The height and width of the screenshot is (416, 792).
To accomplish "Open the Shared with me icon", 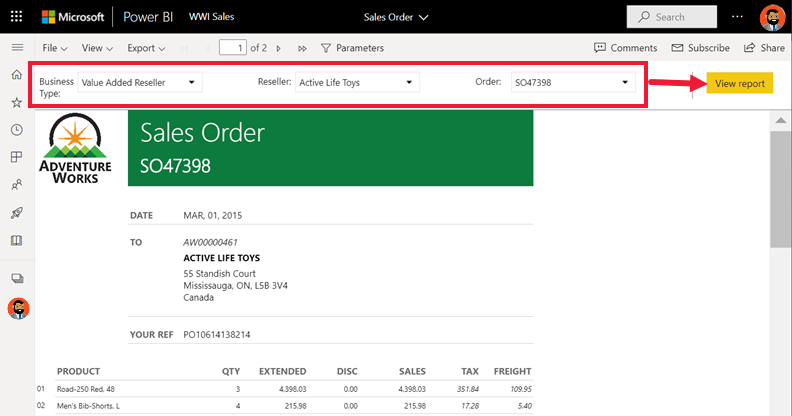I will tap(17, 185).
